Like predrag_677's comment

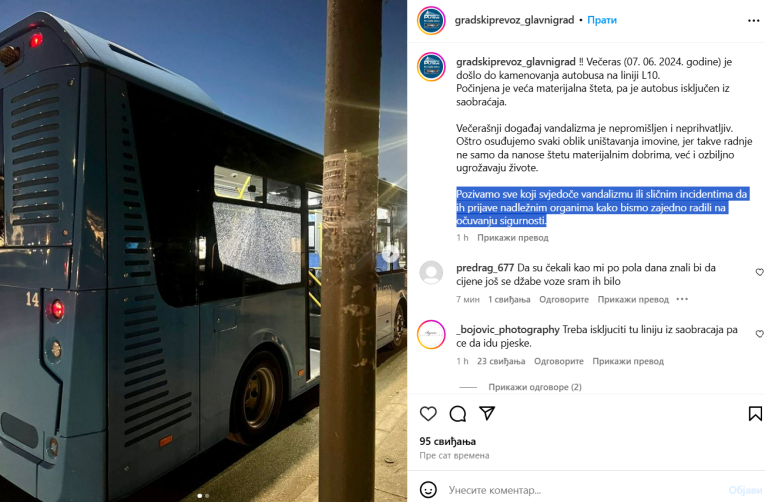[759, 272]
